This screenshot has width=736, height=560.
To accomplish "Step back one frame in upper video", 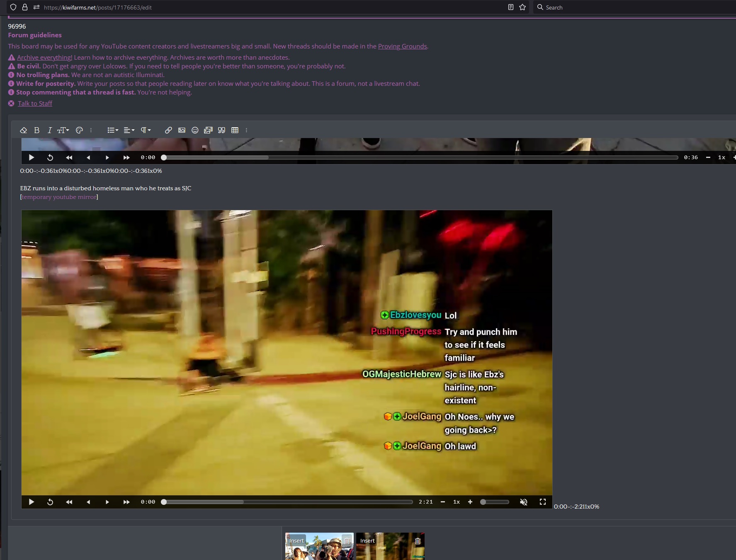I will 88,158.
